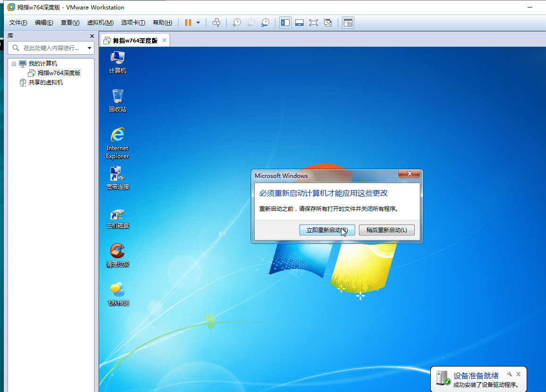
Task: Close the Microsoft Windows dialog
Action: point(409,174)
